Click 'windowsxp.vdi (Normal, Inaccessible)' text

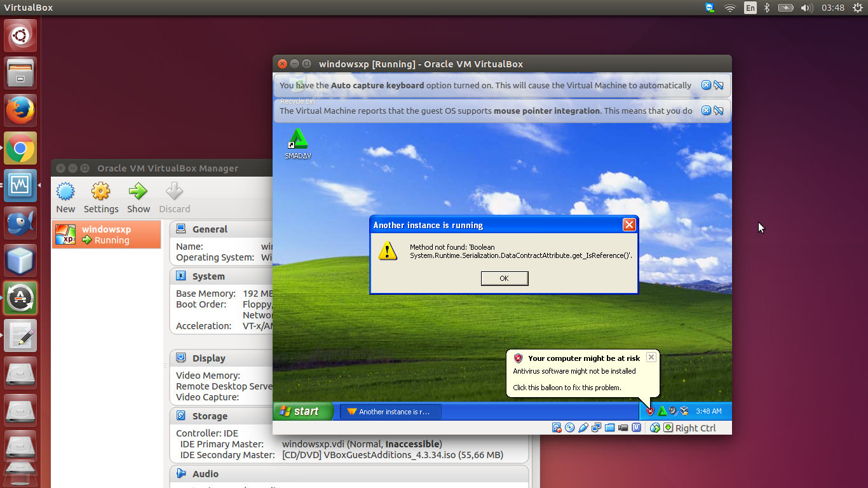click(362, 444)
